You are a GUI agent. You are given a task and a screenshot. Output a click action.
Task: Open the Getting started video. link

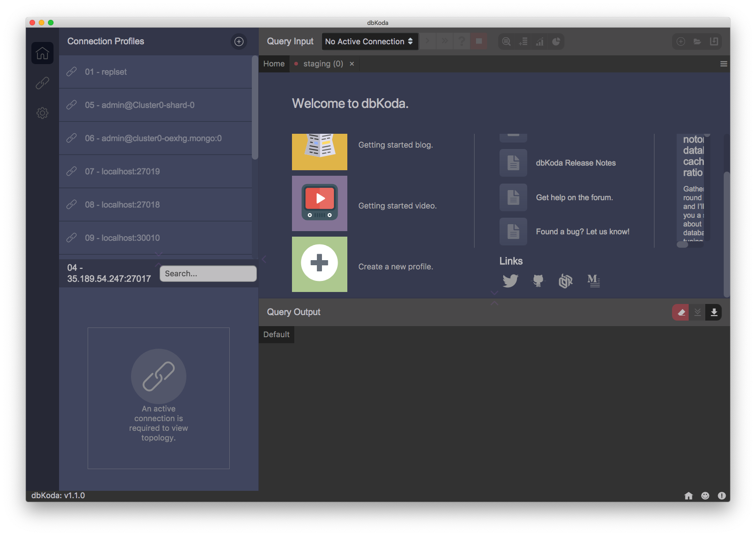click(397, 206)
